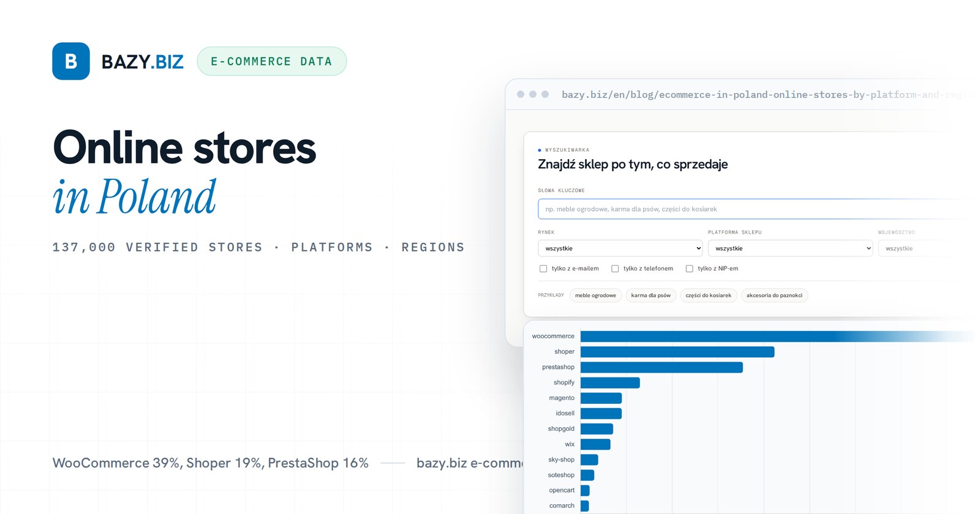Click the blue B logo icon
This screenshot has width=980, height=514.
71,61
